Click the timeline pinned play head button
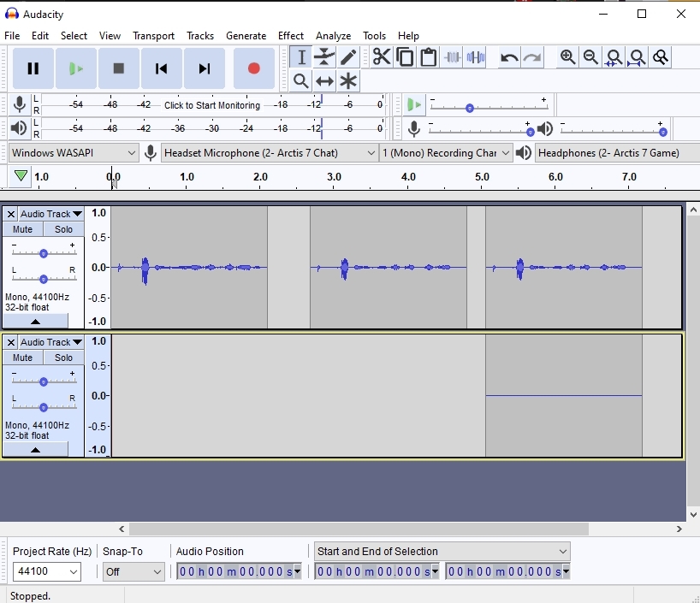This screenshot has height=603, width=700. (x=21, y=176)
